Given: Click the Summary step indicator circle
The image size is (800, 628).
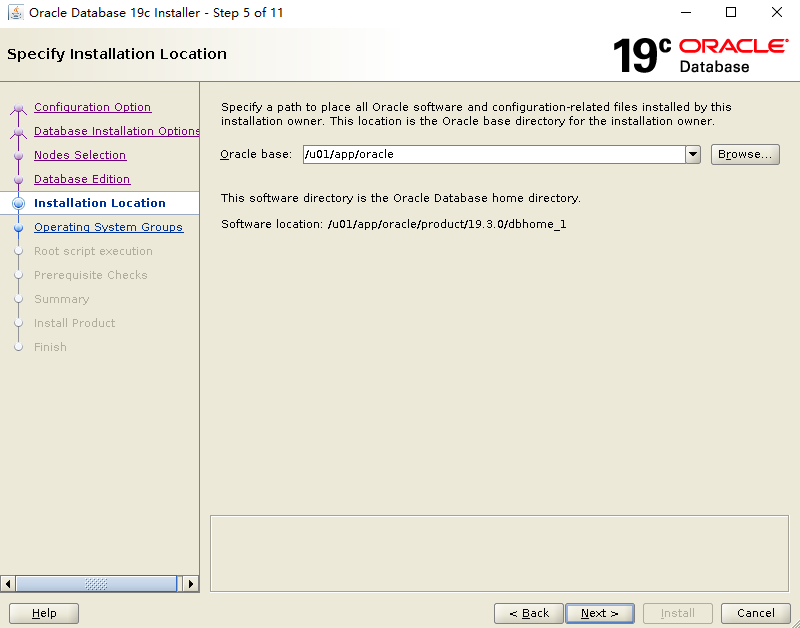Looking at the screenshot, I should tap(20, 299).
